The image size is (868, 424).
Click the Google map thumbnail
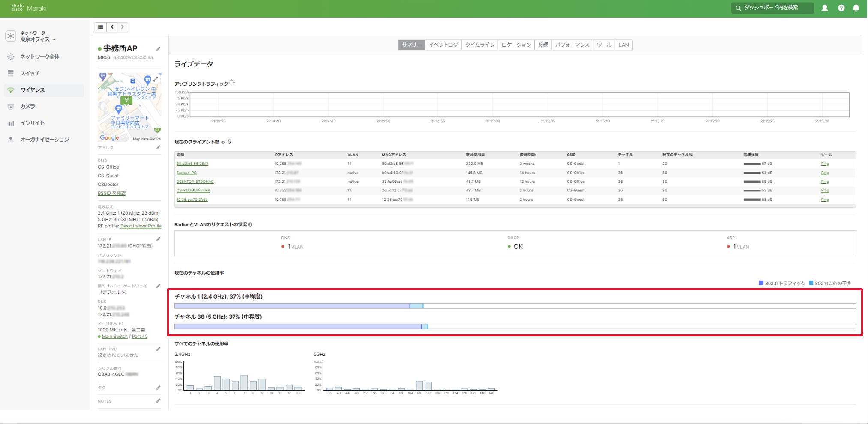pyautogui.click(x=129, y=107)
